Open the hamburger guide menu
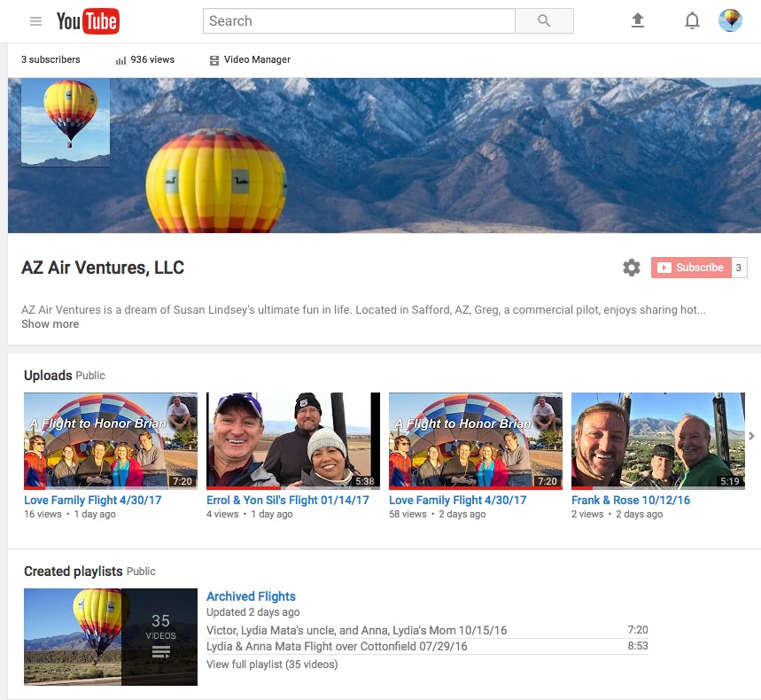Screen dimensions: 761x700 click(x=35, y=21)
